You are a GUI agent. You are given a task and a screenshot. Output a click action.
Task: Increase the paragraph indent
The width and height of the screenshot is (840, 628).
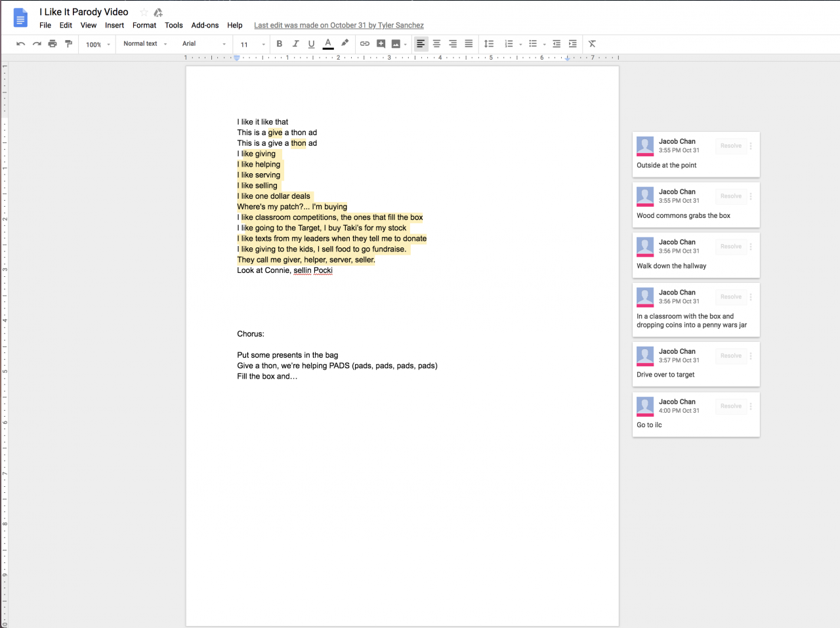[x=573, y=44]
